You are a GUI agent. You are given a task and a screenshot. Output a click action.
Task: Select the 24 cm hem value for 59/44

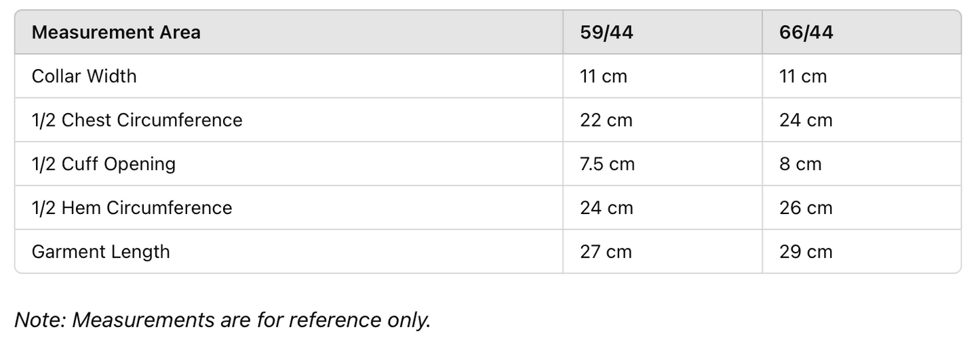(606, 207)
